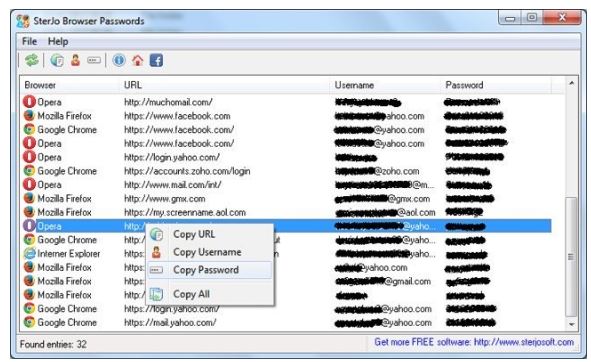The image size is (591, 362).
Task: Choose Copy All from context menu
Action: click(210, 294)
